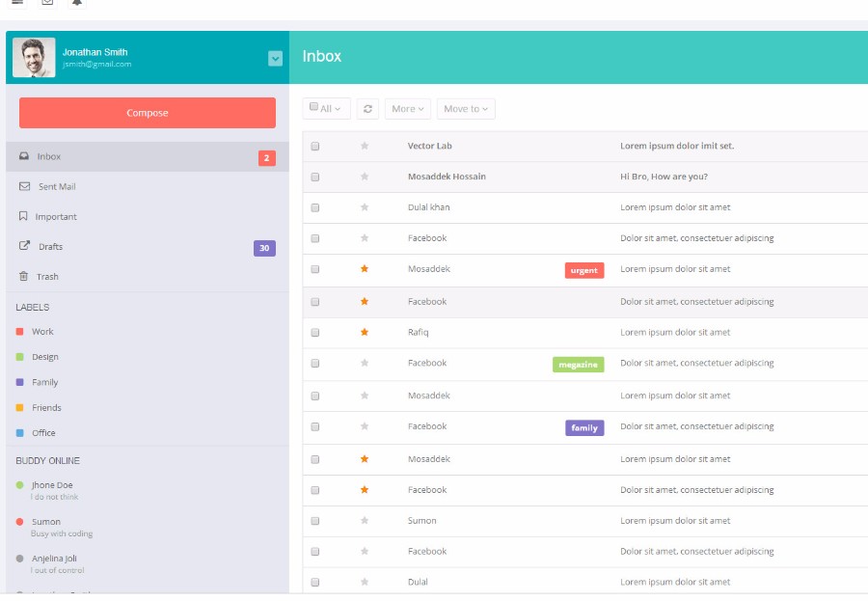Check the urgent Mosaddek email checkbox
Viewport: 868px width, 601px height.
click(315, 269)
